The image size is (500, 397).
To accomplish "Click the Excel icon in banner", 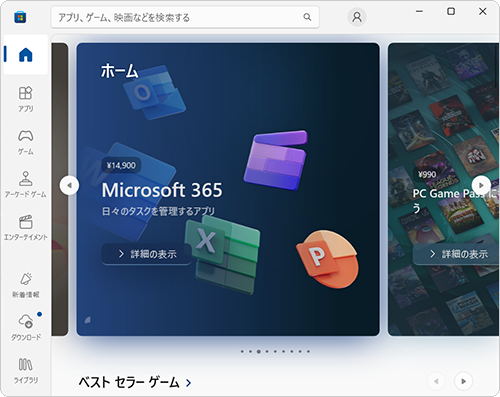I will pos(223,254).
